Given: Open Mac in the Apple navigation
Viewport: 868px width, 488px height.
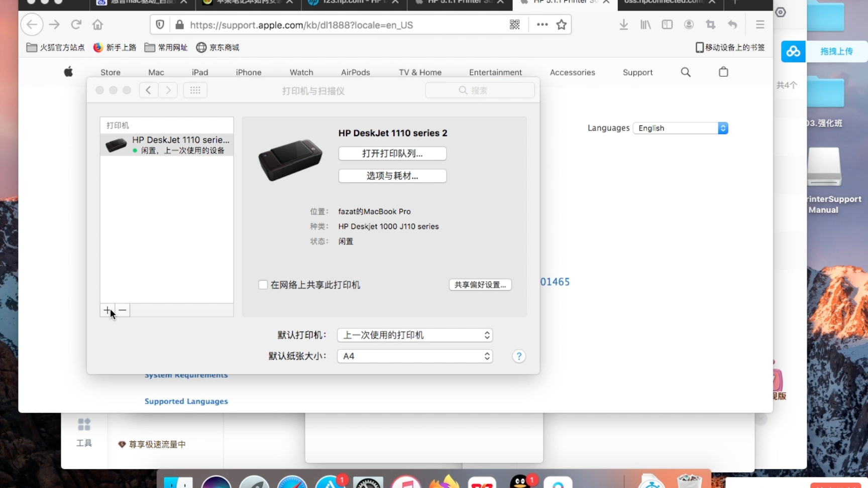Looking at the screenshot, I should (156, 72).
